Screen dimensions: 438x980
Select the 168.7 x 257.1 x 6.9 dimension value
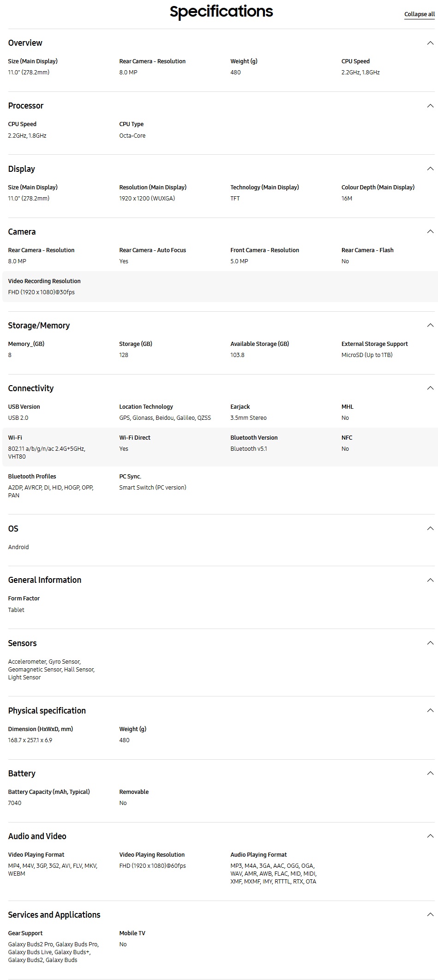(x=30, y=740)
